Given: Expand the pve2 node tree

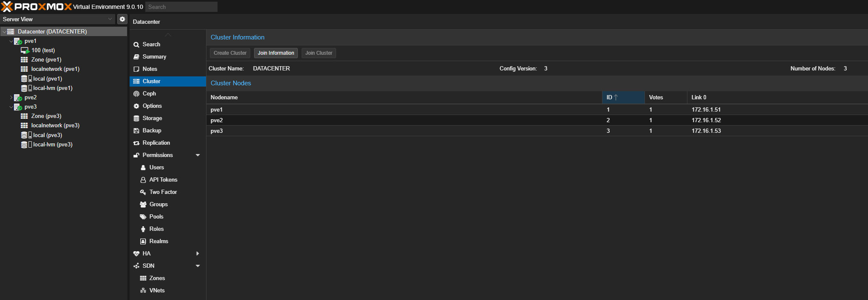Looking at the screenshot, I should tap(11, 98).
